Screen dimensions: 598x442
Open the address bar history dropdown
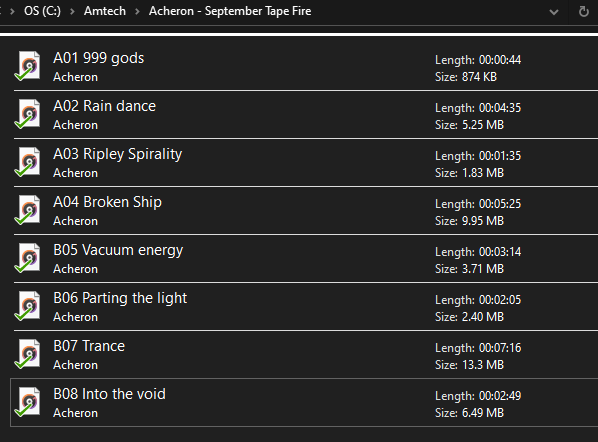pyautogui.click(x=554, y=12)
